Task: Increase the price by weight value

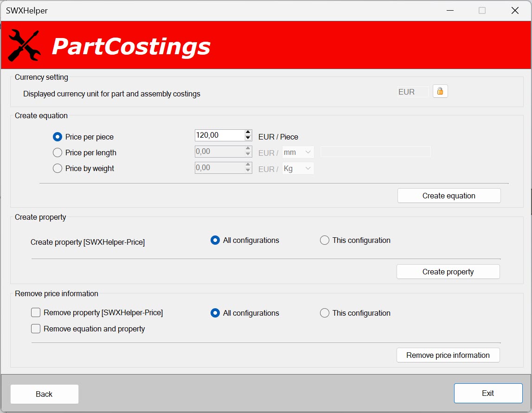Action: pos(248,165)
